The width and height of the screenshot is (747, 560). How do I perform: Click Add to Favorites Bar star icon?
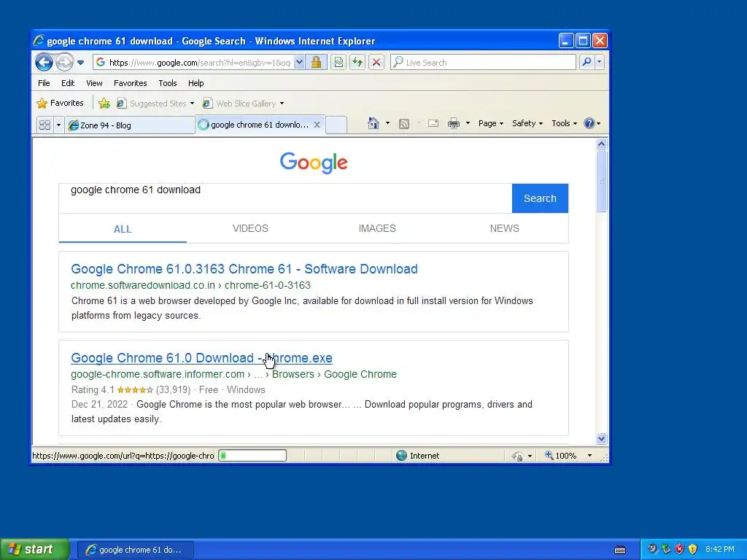[104, 104]
